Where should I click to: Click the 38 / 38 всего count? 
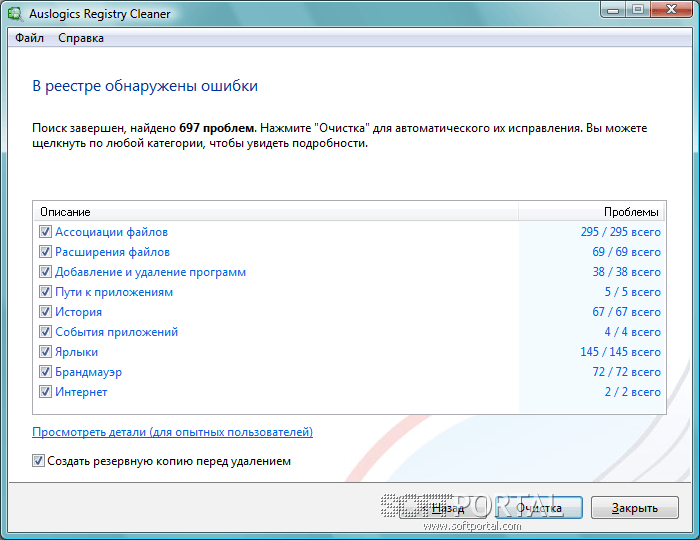click(626, 272)
